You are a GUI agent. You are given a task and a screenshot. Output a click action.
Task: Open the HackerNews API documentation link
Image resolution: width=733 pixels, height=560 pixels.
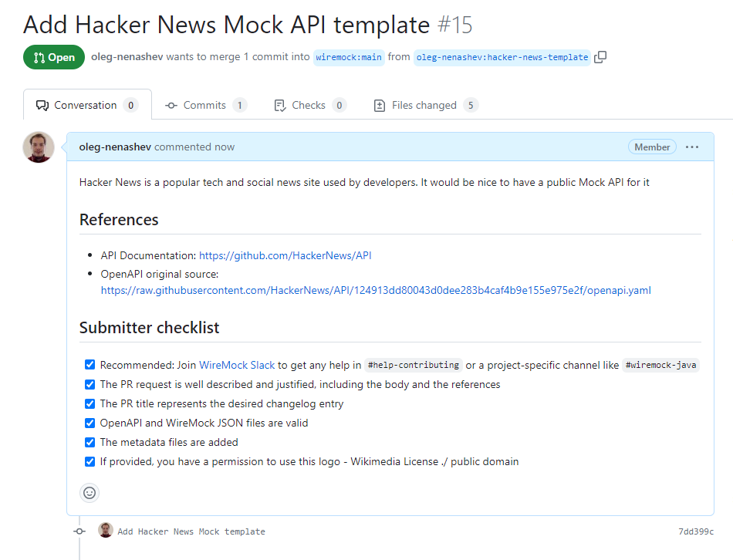tap(285, 255)
